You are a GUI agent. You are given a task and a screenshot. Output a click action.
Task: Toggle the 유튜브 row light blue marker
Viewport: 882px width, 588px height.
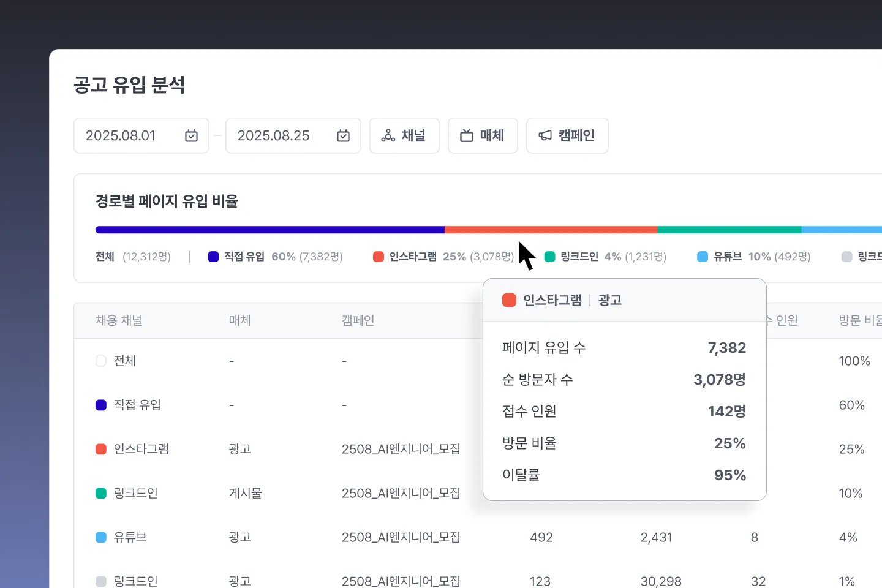pos(101,537)
